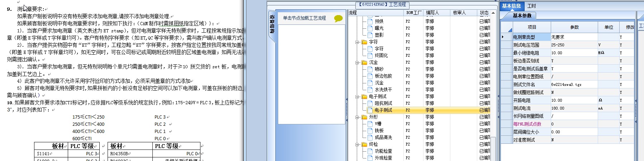Screen dimensions: 644x161
Task: Edit the 电测章类型 value 无要求
Action: click(574, 37)
